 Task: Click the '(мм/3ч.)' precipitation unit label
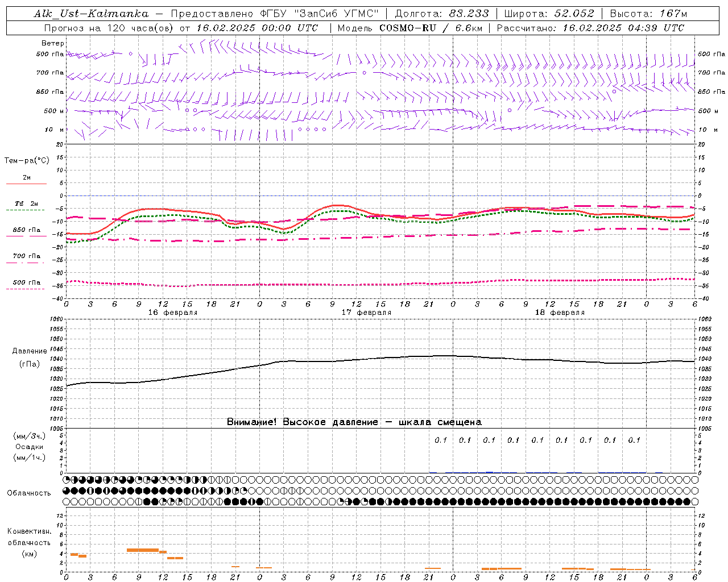click(x=30, y=436)
